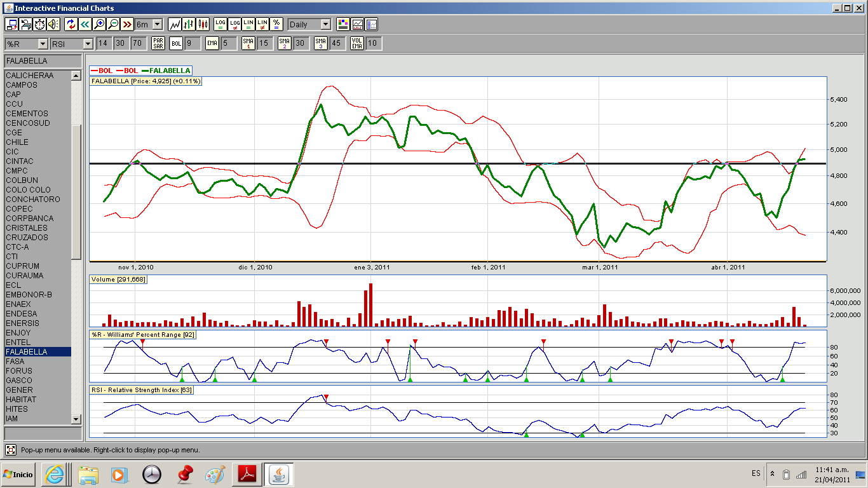Toggle the EMA overlay button
The width and height of the screenshot is (868, 488).
pyautogui.click(x=212, y=43)
